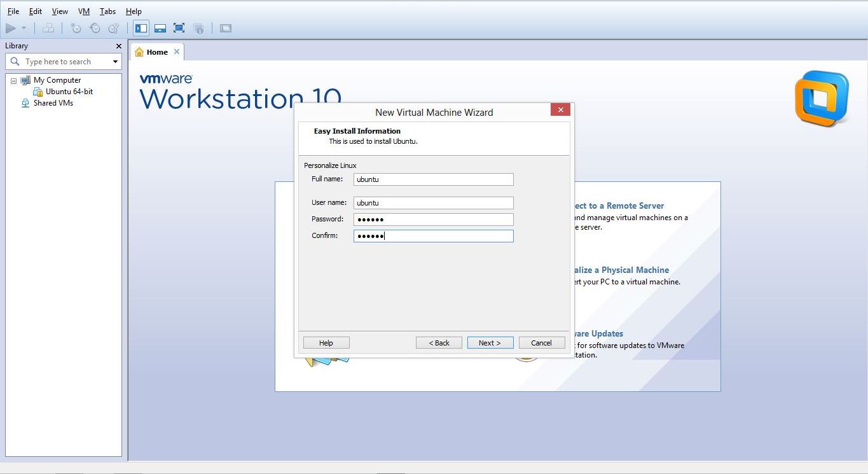Click the Confirm password field
The image size is (868, 474).
434,236
